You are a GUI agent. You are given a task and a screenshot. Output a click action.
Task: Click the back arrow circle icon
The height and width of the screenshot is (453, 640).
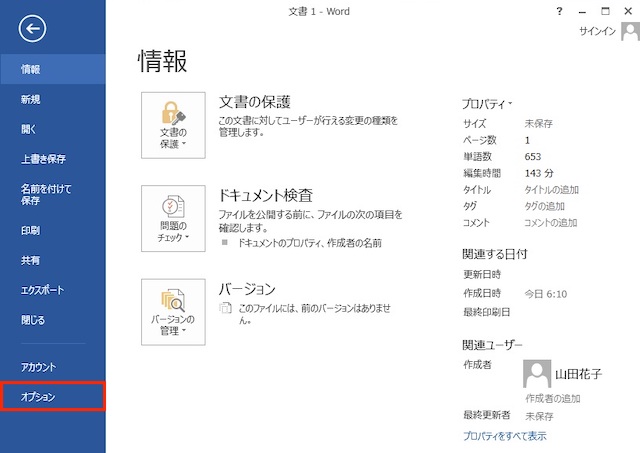(32, 29)
